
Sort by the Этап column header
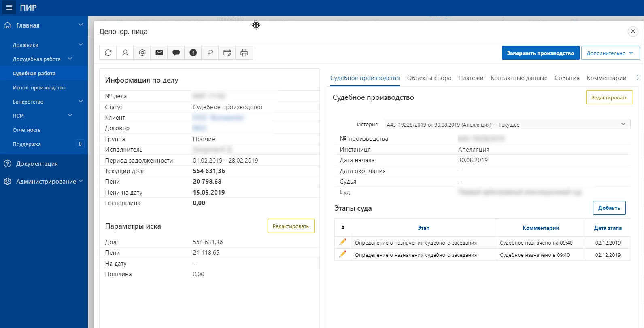423,228
